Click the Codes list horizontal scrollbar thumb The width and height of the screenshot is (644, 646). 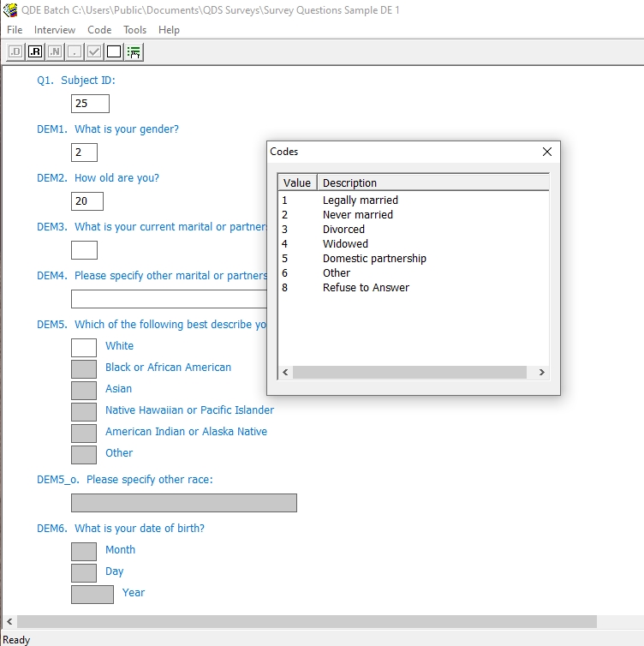click(x=409, y=372)
